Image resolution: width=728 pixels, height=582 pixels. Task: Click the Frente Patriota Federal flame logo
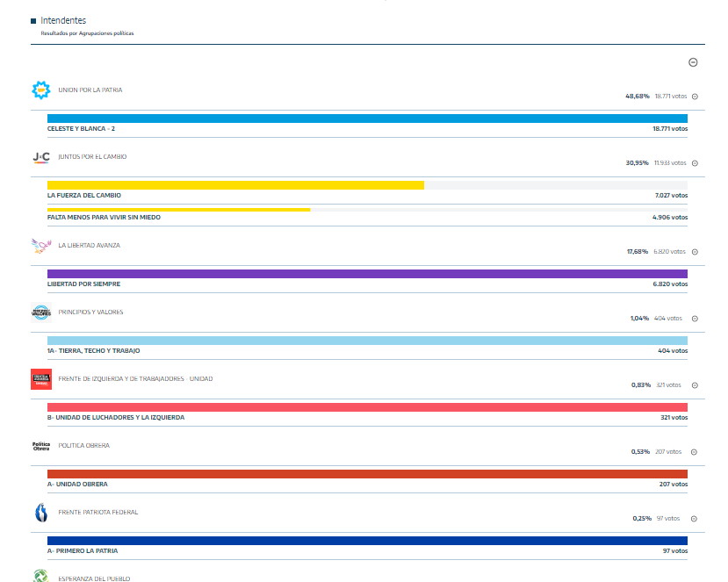click(x=40, y=513)
